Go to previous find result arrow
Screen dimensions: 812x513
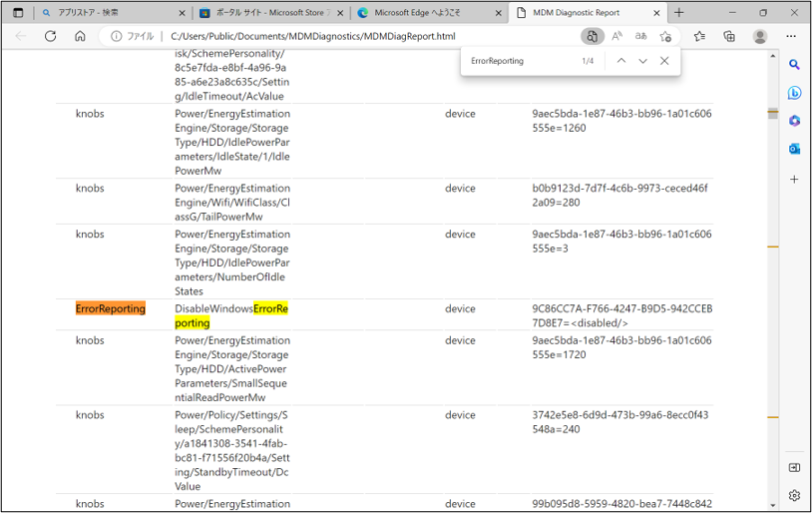(x=621, y=61)
